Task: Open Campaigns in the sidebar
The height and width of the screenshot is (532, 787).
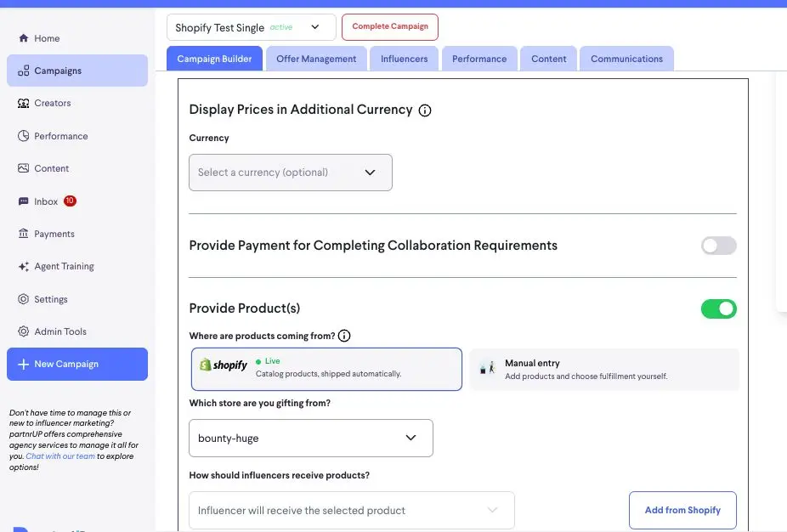Action: [x=77, y=71]
